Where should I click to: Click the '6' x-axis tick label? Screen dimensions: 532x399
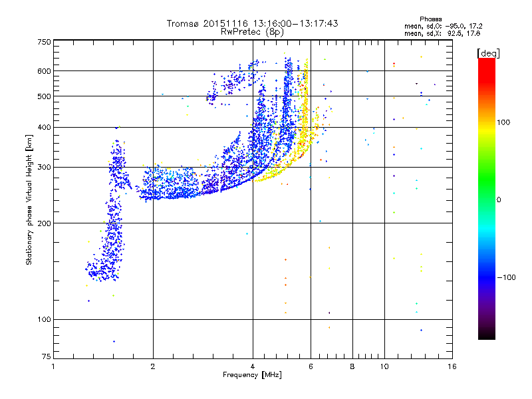(x=311, y=366)
